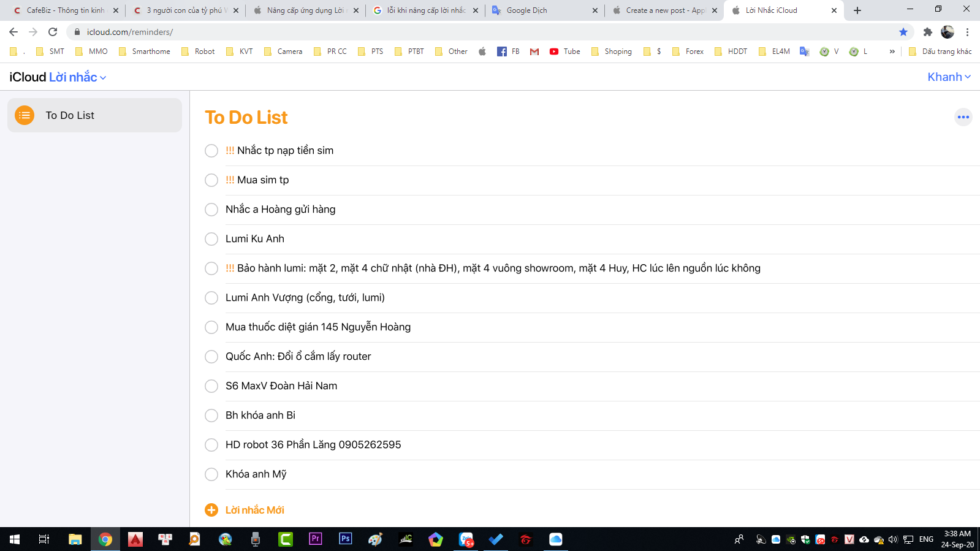980x551 pixels.
Task: Close the CafeBiz tab
Action: pyautogui.click(x=116, y=10)
